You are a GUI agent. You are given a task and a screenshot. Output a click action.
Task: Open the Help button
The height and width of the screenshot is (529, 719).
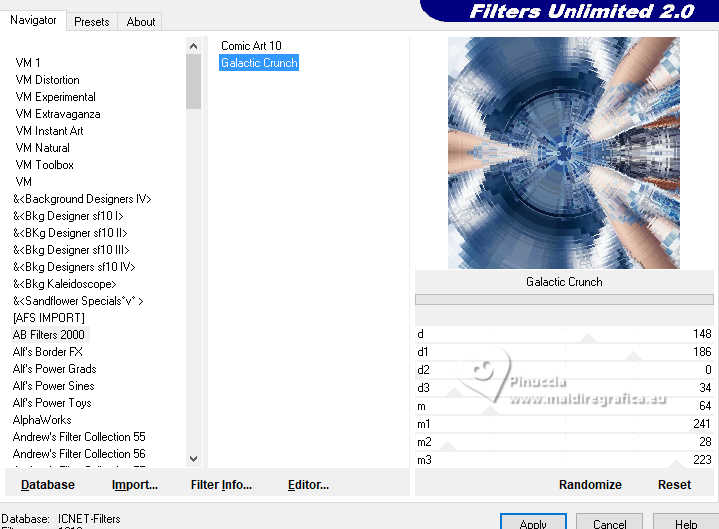tap(686, 522)
